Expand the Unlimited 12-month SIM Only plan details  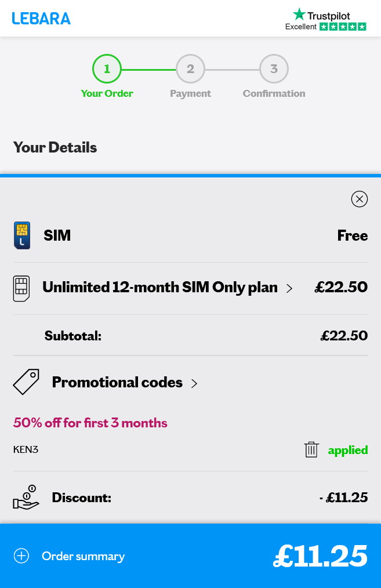point(289,288)
